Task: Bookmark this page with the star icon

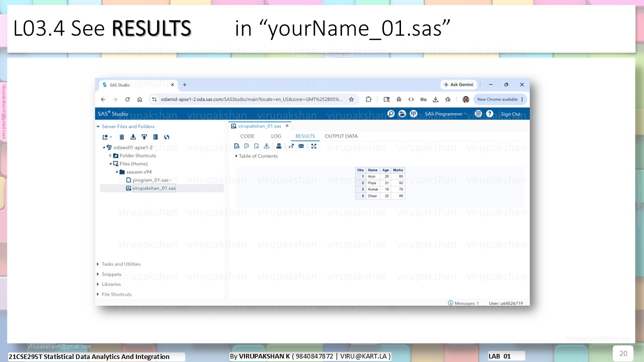Action: click(x=351, y=100)
